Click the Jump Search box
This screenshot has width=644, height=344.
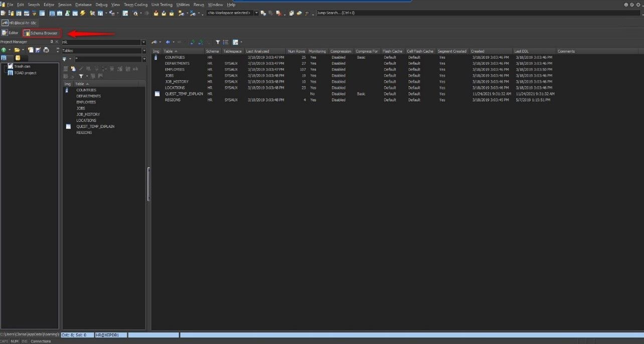[x=478, y=13]
